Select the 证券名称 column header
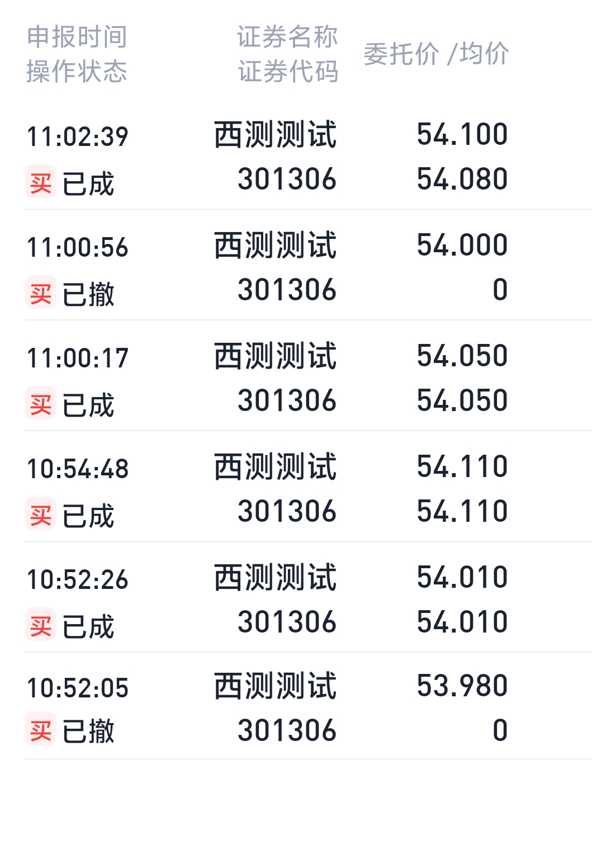Viewport: 592px width, 868px height. pyautogui.click(x=287, y=37)
